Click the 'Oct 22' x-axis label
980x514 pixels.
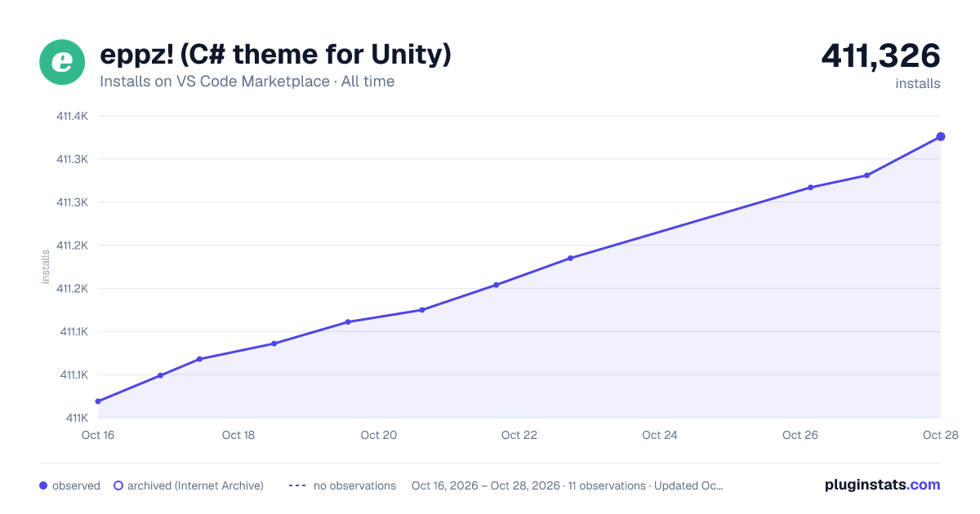coord(519,435)
